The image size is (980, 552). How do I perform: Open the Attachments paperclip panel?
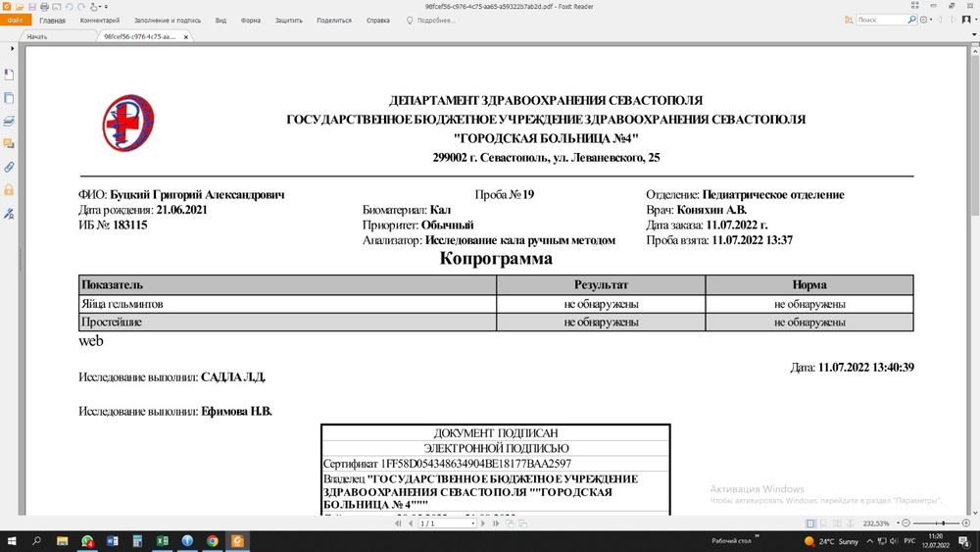click(x=9, y=167)
